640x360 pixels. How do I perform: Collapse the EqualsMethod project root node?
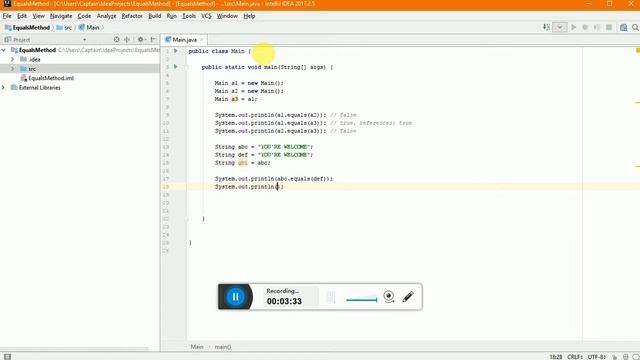pyautogui.click(x=4, y=50)
